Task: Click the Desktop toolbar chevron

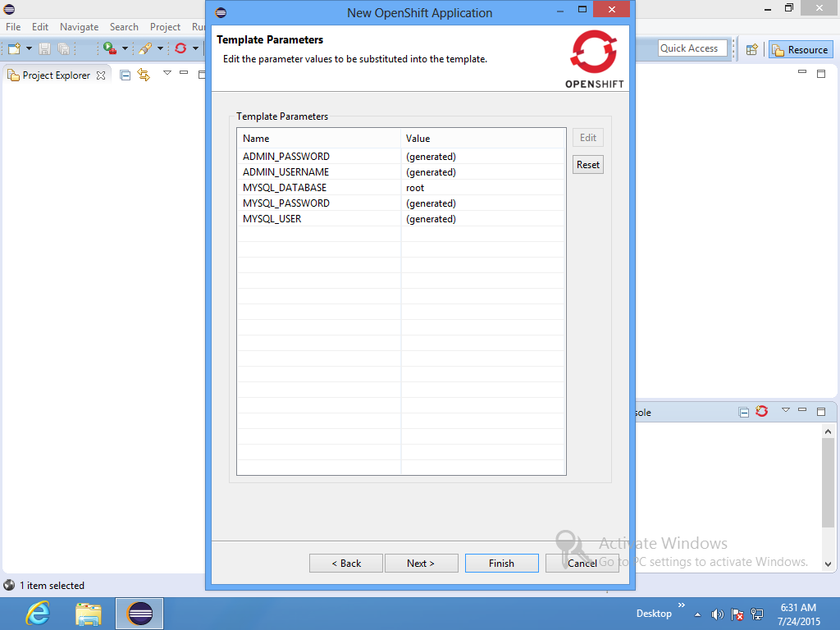Action: pyautogui.click(x=682, y=605)
